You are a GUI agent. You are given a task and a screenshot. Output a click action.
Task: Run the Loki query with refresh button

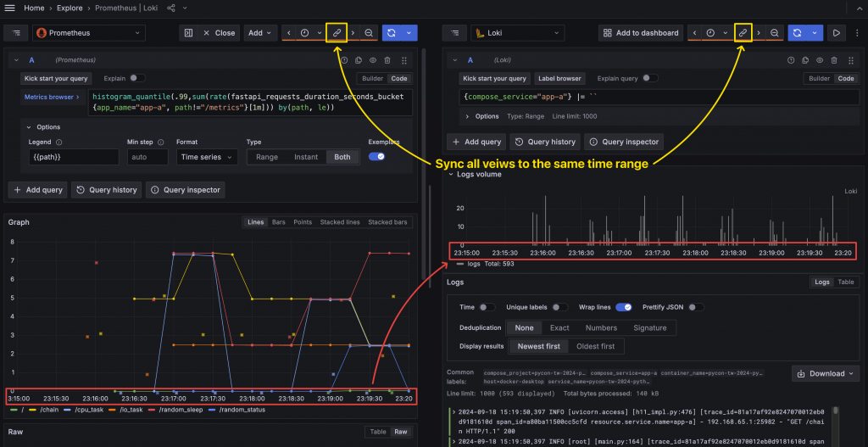[797, 33]
